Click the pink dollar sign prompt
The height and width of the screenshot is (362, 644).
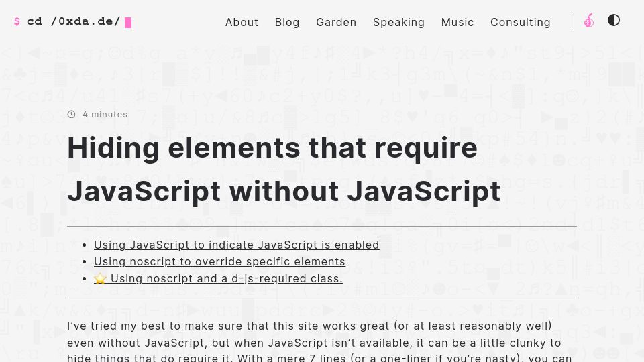(17, 21)
